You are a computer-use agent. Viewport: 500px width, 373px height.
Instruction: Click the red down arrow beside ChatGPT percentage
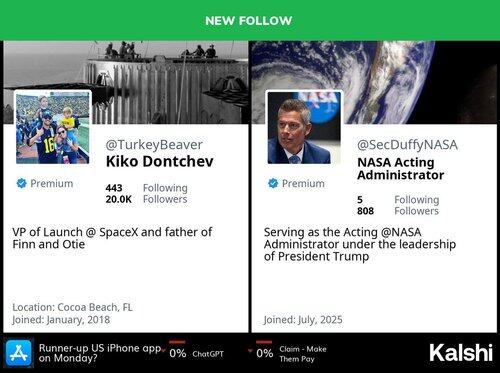[164, 351]
